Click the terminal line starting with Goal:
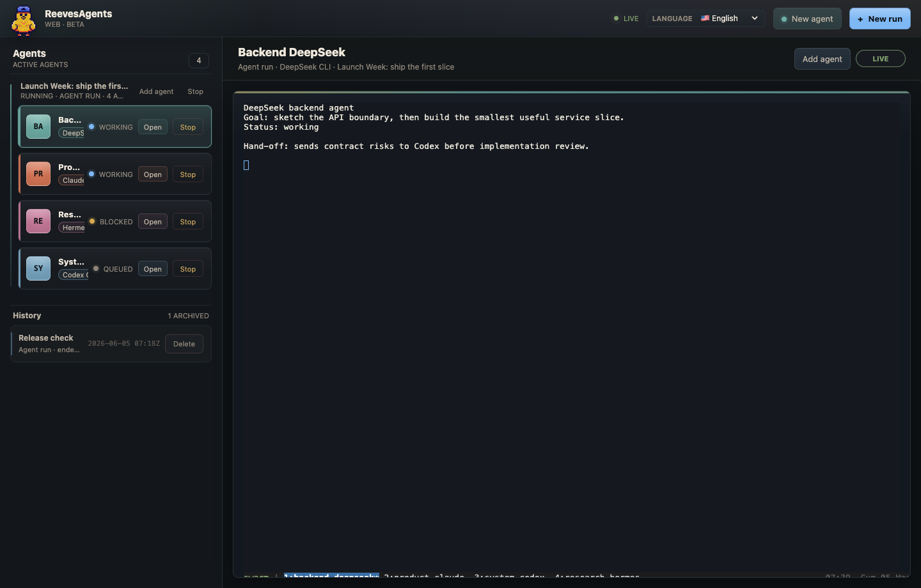The width and height of the screenshot is (921, 588). pos(434,117)
